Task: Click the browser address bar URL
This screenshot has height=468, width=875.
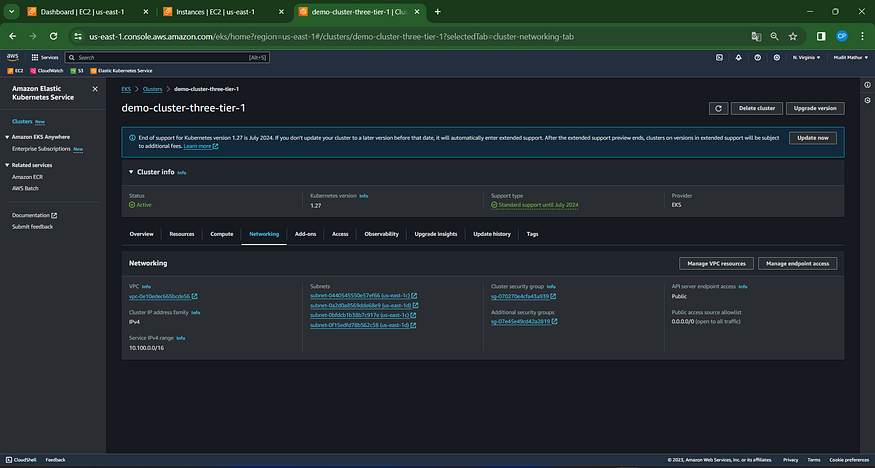Action: click(x=331, y=37)
